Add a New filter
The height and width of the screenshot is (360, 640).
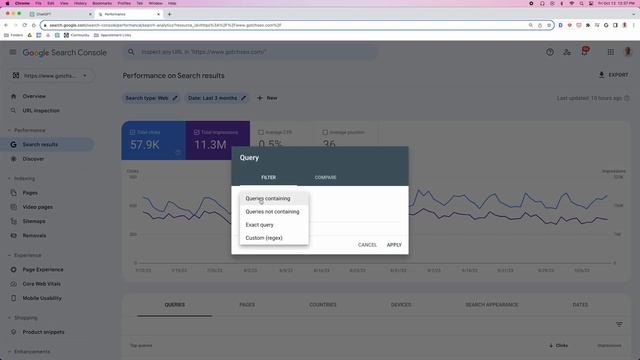pyautogui.click(x=267, y=98)
